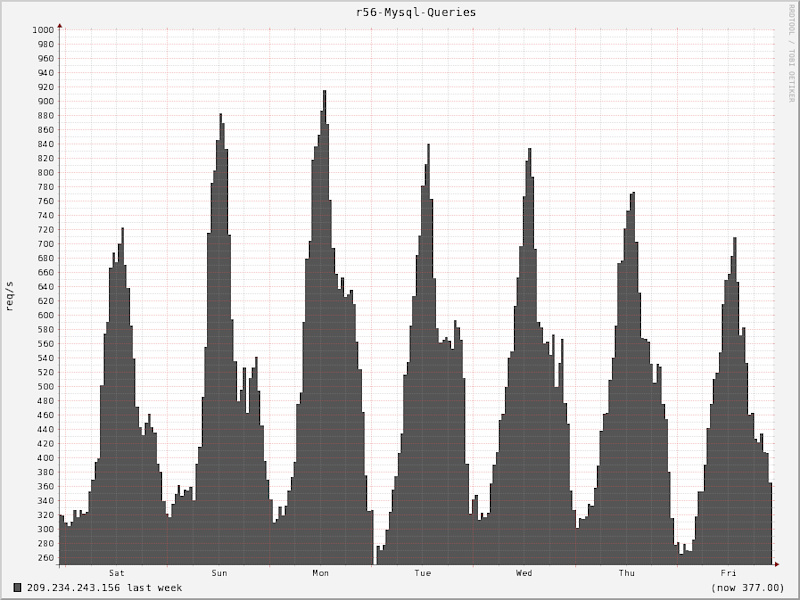Screen dimensions: 800x600
Task: Click the Sunday peak of the graph
Action: point(220,115)
